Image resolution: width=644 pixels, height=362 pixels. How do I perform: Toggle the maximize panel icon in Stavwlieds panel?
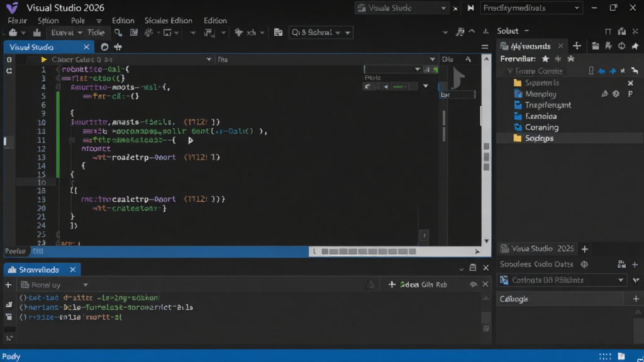pos(473,268)
